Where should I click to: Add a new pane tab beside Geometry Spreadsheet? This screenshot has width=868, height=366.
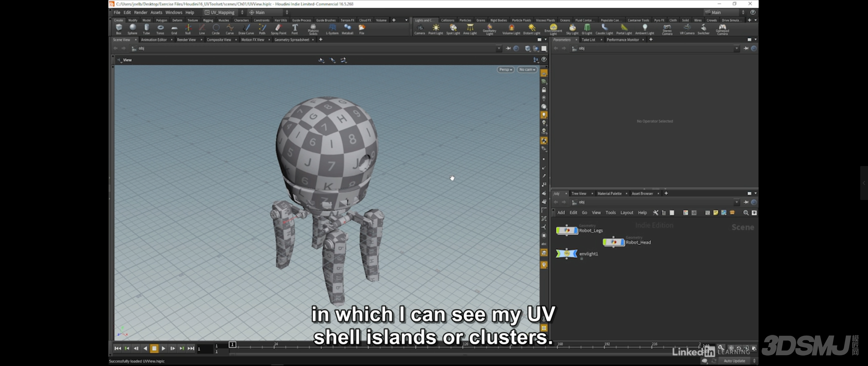[321, 40]
